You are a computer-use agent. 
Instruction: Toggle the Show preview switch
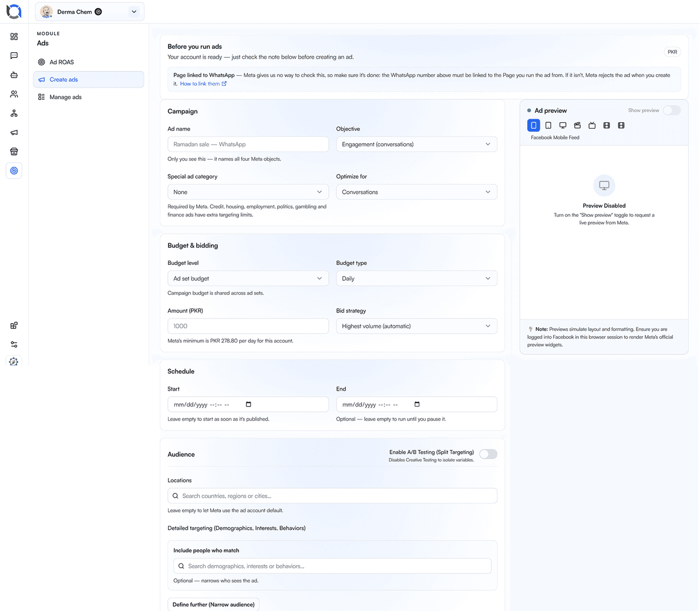pyautogui.click(x=672, y=110)
